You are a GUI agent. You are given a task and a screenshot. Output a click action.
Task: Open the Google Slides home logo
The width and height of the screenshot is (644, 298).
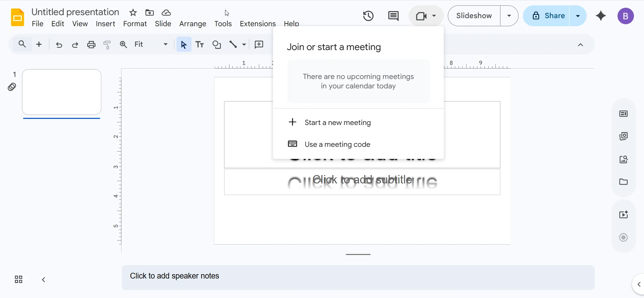pos(17,17)
